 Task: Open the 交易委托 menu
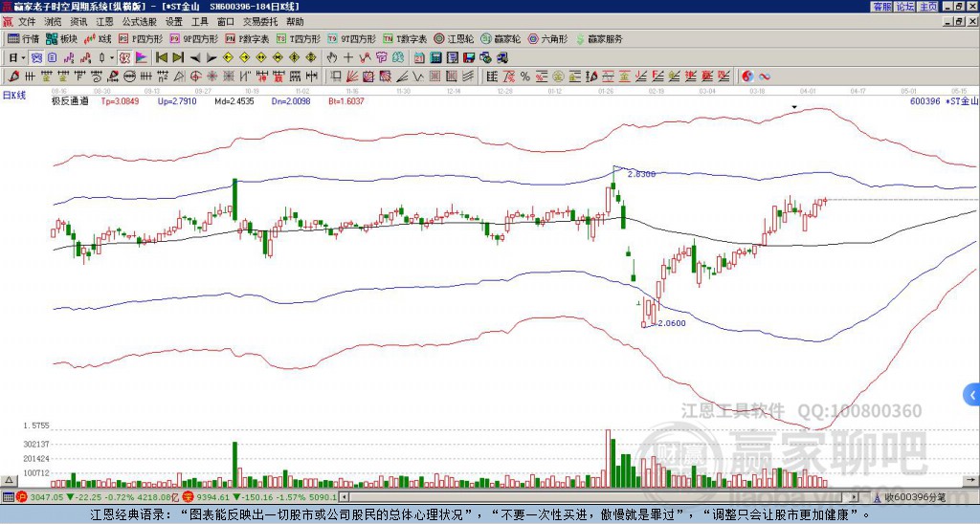260,22
